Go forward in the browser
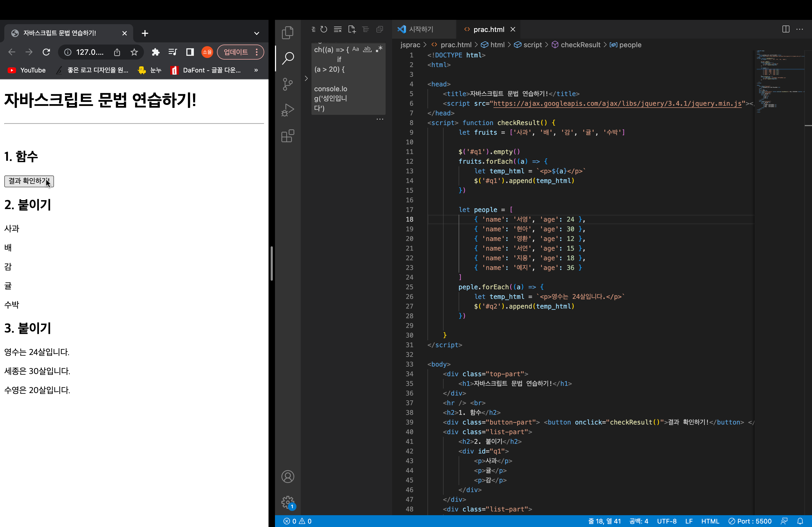 29,52
